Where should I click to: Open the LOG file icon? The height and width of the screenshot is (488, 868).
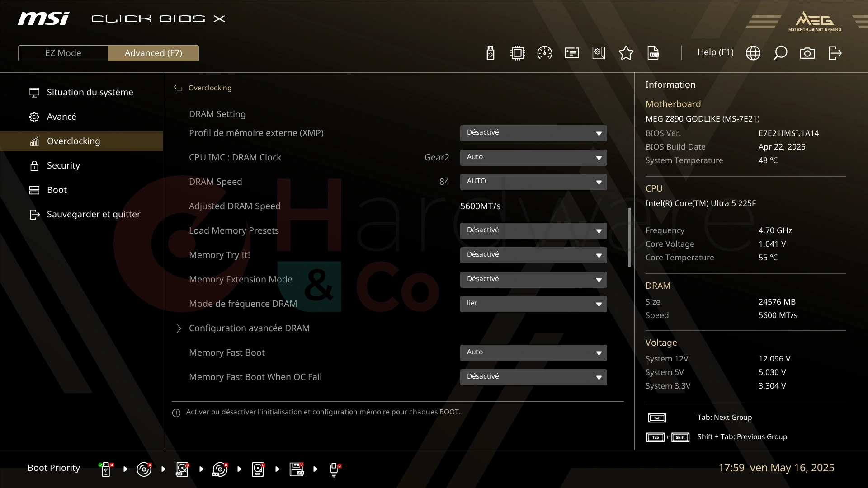(653, 53)
